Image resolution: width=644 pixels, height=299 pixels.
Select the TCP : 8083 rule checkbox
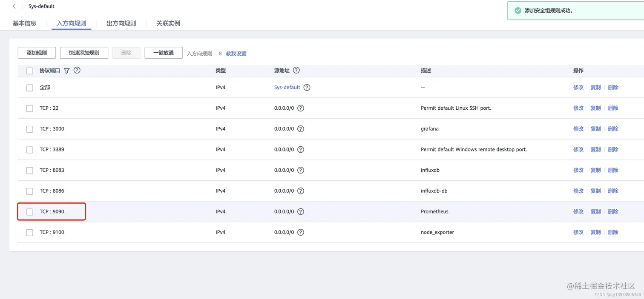pos(29,171)
